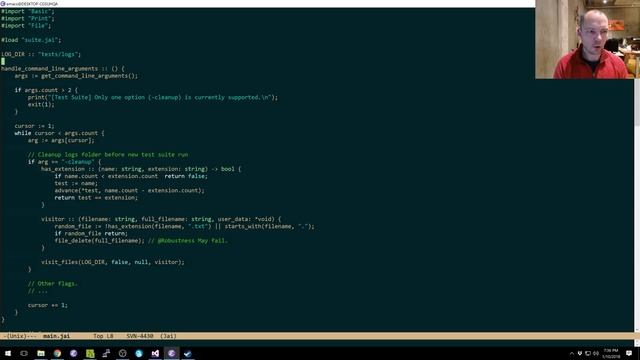Open Google Chrome from the taskbar
The image size is (640, 360).
(x=57, y=353)
